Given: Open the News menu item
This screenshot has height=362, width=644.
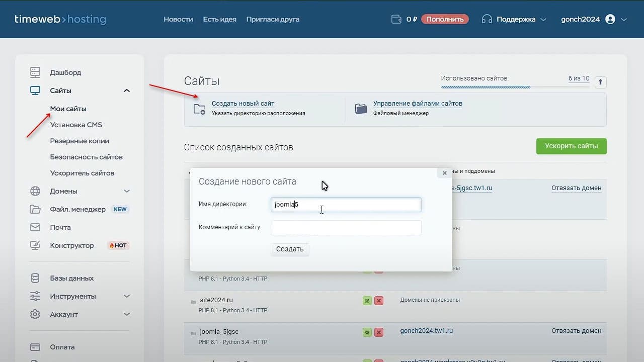Looking at the screenshot, I should tap(178, 19).
